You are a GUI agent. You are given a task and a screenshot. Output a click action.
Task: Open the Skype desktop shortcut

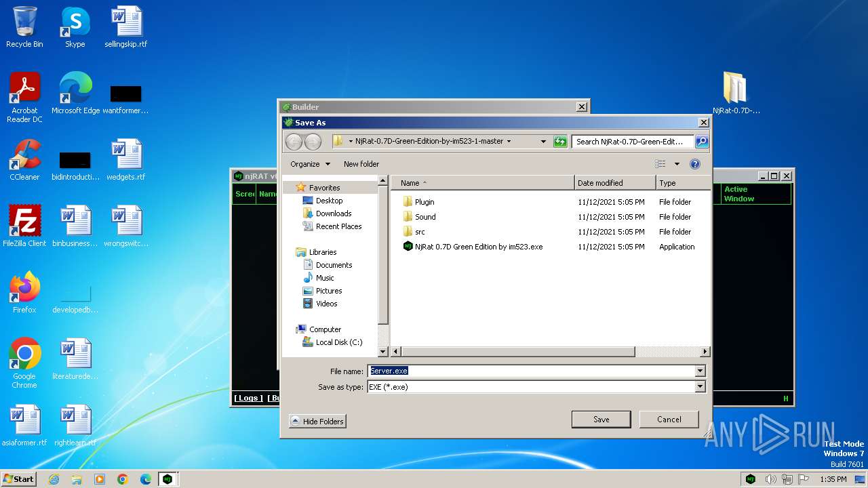75,27
